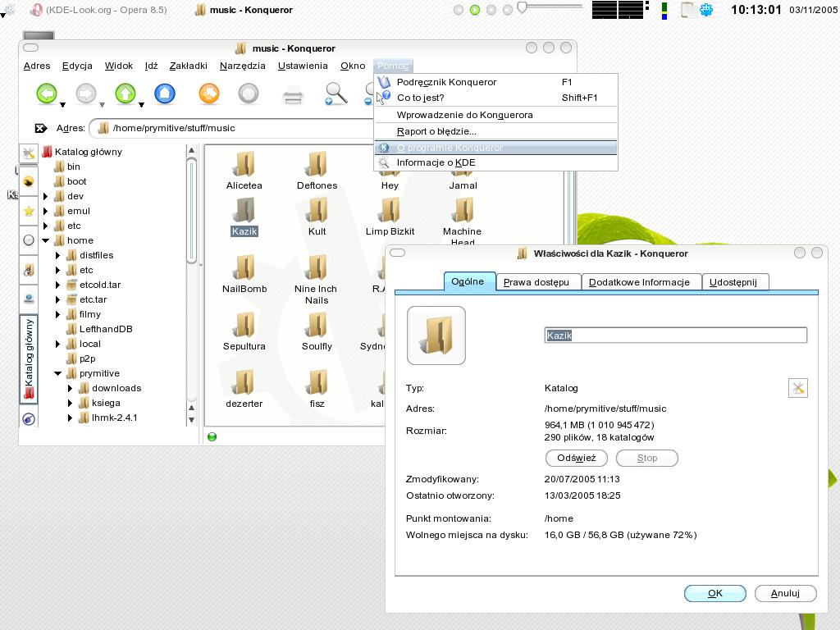This screenshot has width=840, height=630.
Task: Open the Soulfly folder
Action: click(x=317, y=331)
